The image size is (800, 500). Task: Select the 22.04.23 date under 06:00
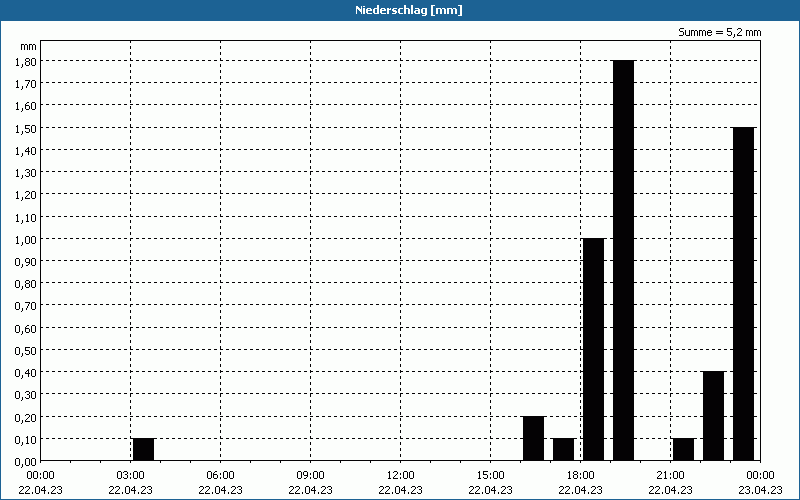pos(220,490)
